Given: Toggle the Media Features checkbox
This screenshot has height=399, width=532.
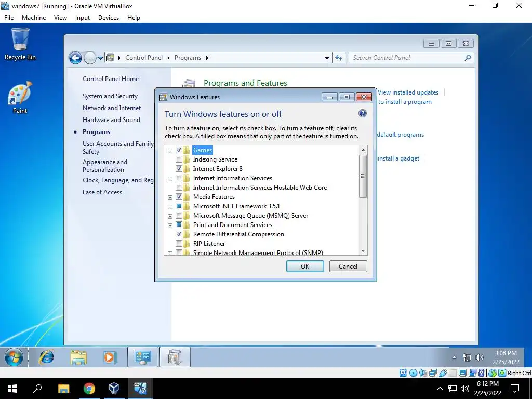Looking at the screenshot, I should point(179,197).
